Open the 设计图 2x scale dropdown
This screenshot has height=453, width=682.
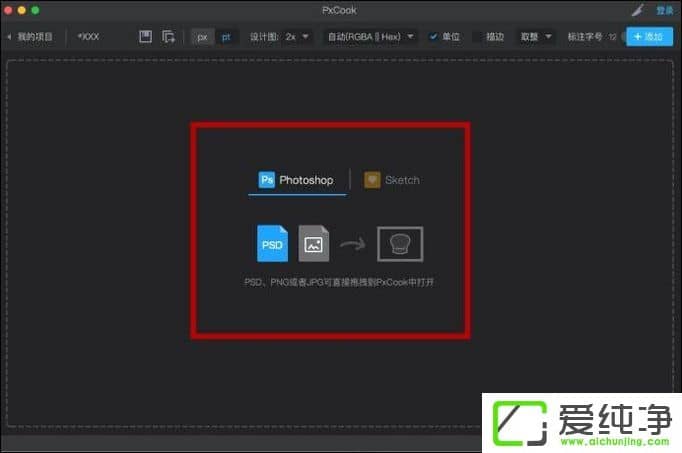(x=296, y=37)
